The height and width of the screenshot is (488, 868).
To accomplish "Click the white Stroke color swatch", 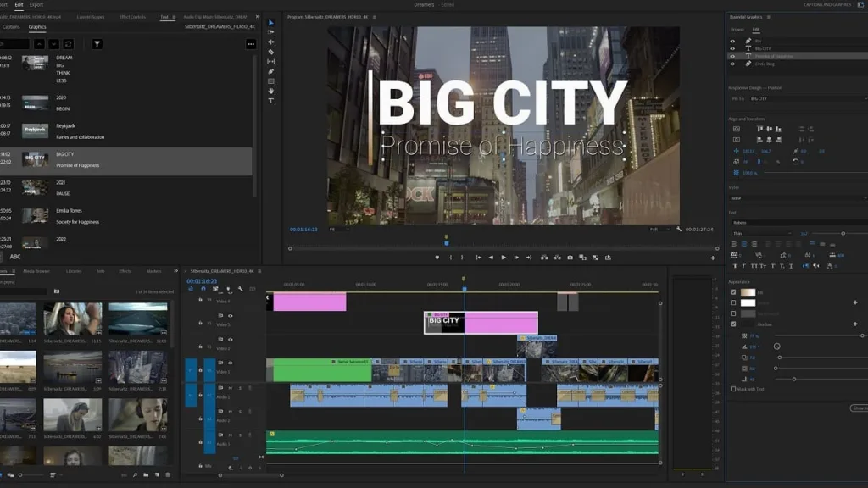I will pyautogui.click(x=748, y=302).
